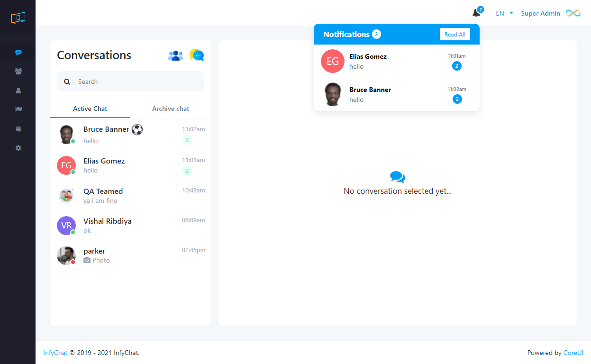Click the InfyChat logo icon
The width and height of the screenshot is (591, 364).
[18, 18]
